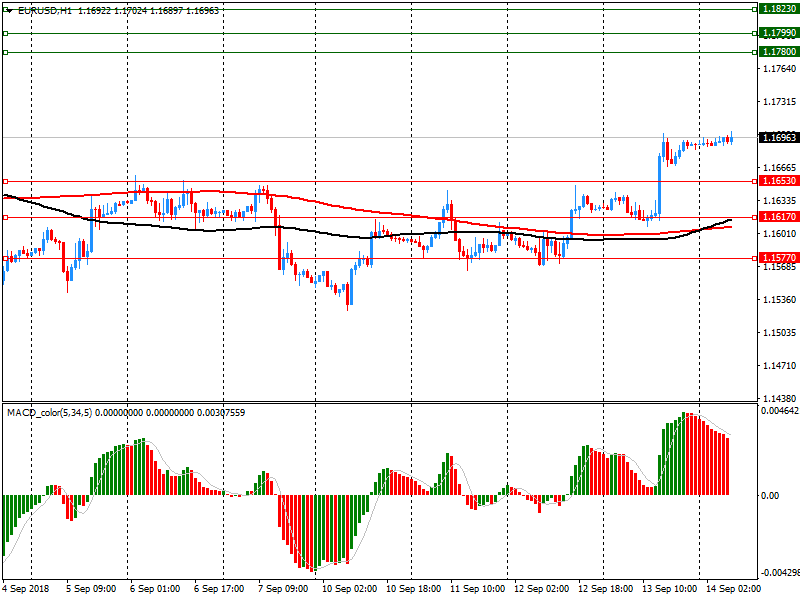
Task: Grab right handle of 1.18230 green line
Action: point(755,9)
